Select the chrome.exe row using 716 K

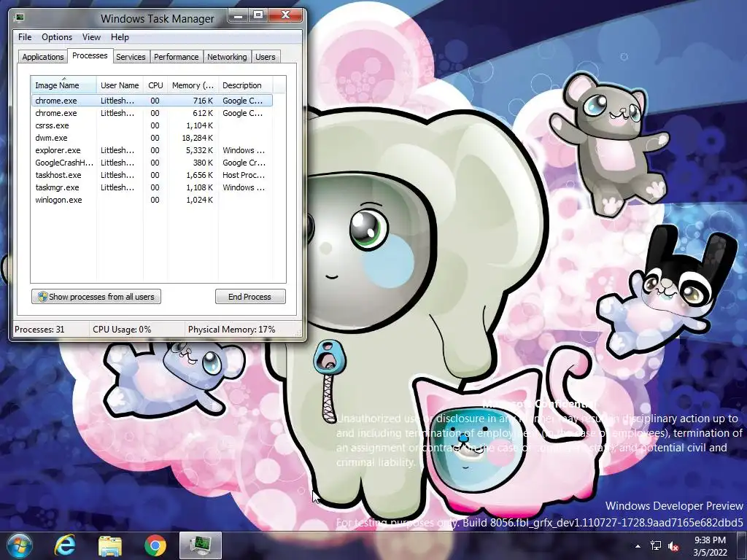(x=152, y=101)
